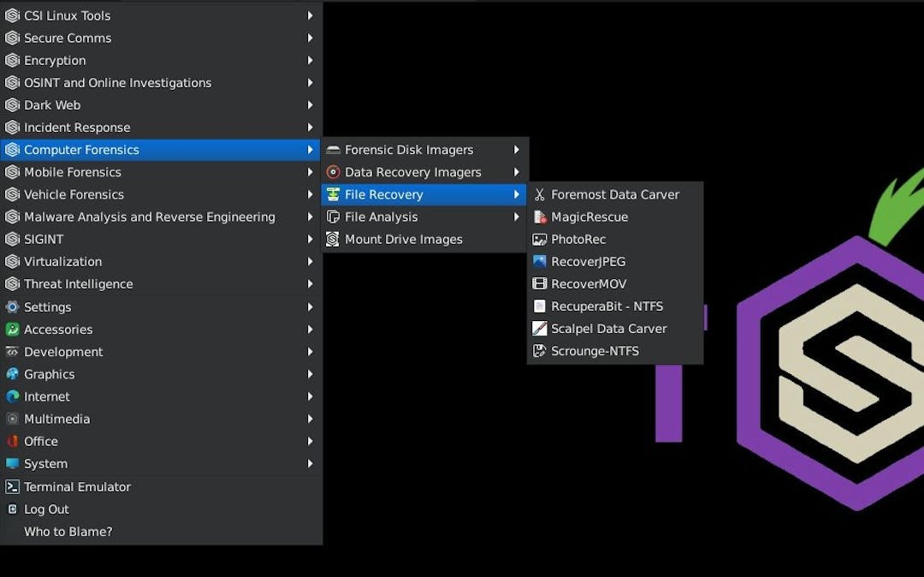Open the OSINT and Online Investigations menu
The image size is (924, 577).
pos(117,83)
